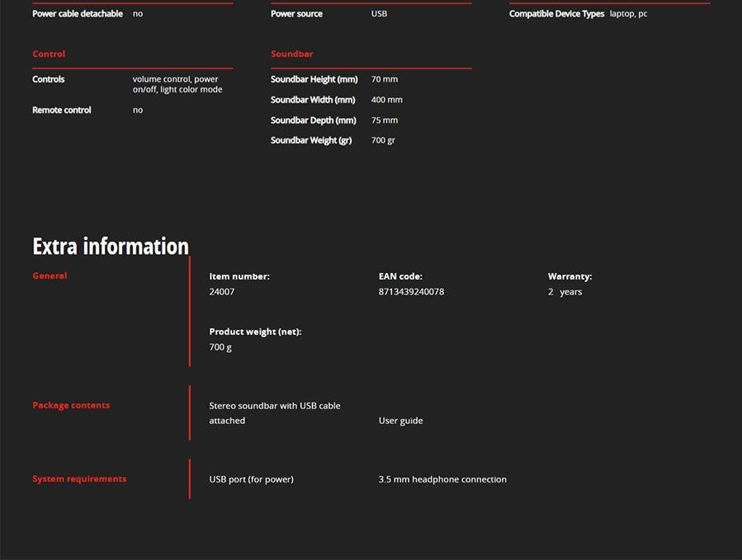Viewport: 742px width, 560px height.
Task: Select the "General" section label
Action: (50, 275)
